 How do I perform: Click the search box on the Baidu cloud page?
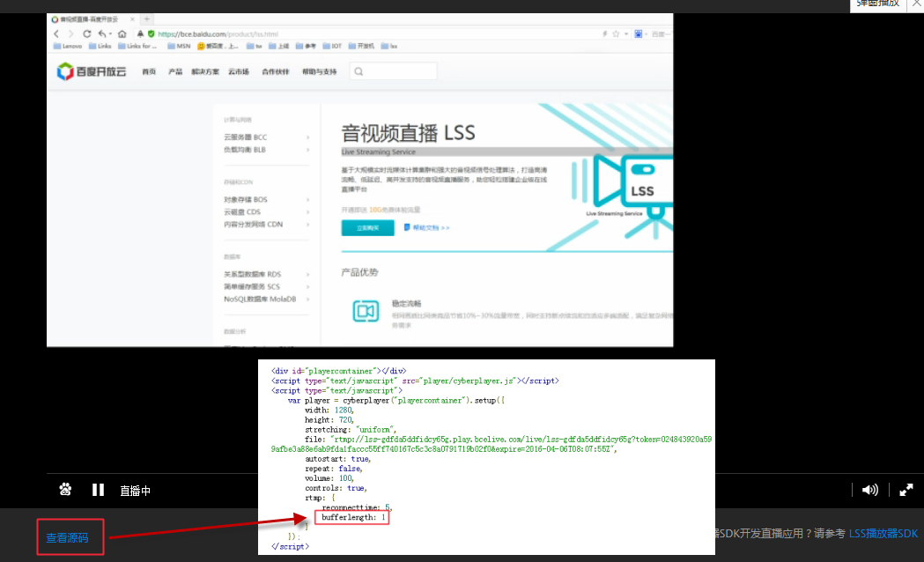(393, 71)
